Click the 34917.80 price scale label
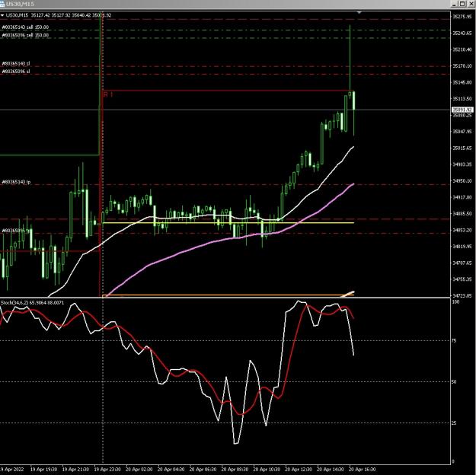The image size is (476, 475). 462,197
